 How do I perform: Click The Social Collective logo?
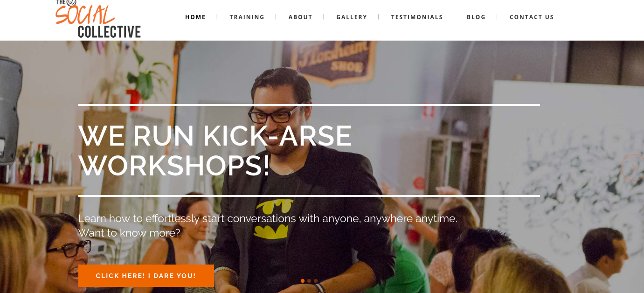(98, 19)
